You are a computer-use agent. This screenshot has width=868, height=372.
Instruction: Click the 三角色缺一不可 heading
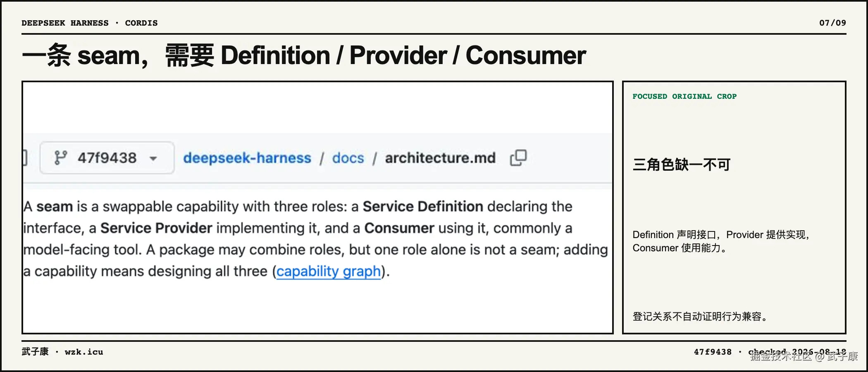pos(682,165)
